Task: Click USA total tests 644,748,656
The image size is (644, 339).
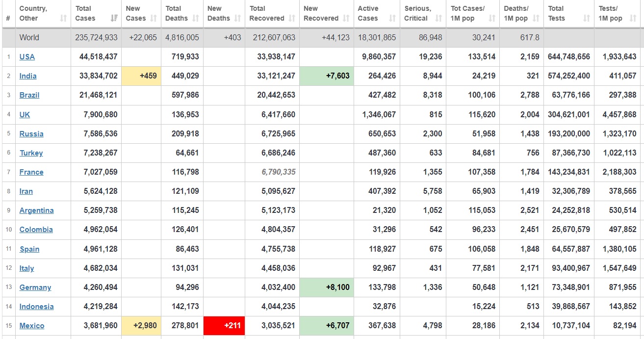Action: (569, 56)
